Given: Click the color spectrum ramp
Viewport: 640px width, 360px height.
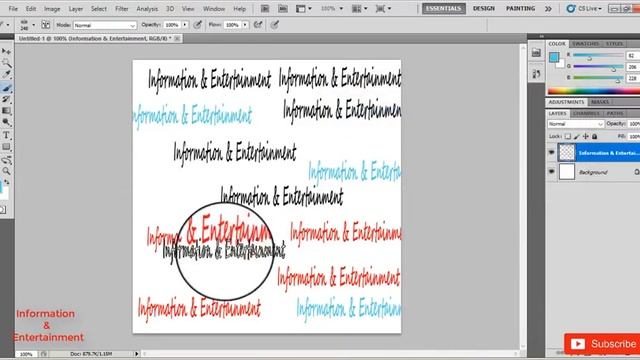Looking at the screenshot, I should coord(594,91).
